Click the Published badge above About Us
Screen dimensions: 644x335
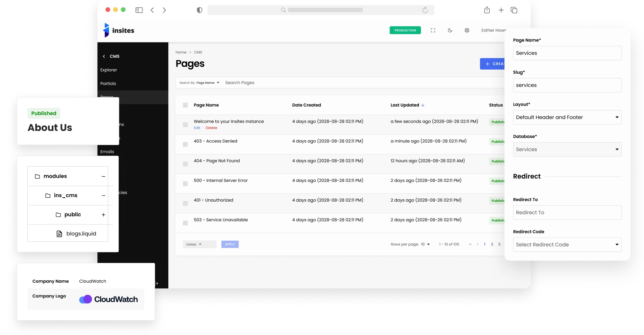click(44, 113)
